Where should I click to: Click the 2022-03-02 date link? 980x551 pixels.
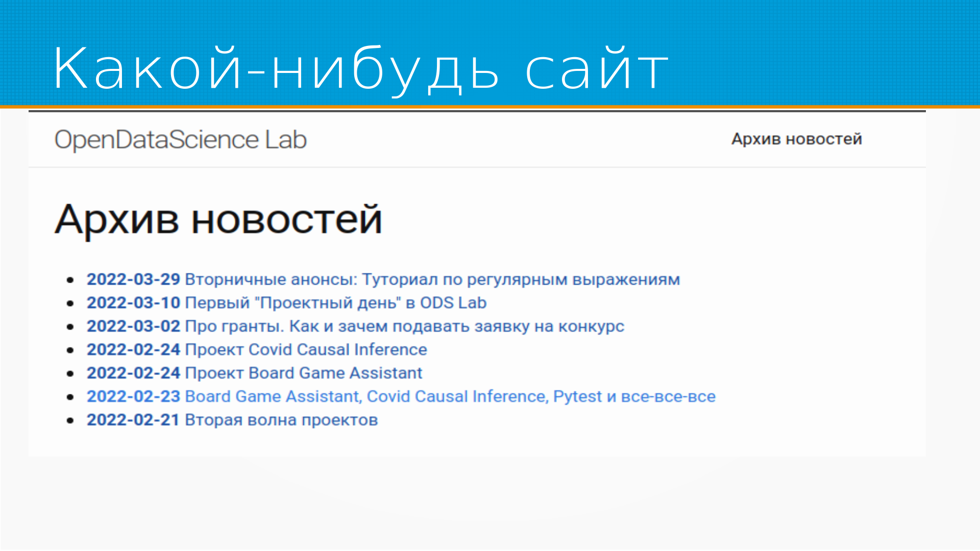point(133,327)
